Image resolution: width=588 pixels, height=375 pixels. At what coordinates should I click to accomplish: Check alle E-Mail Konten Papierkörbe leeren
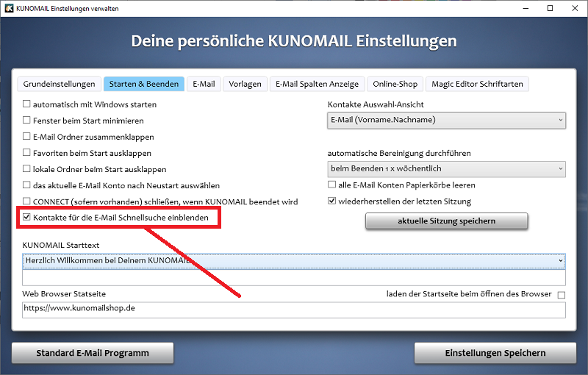click(331, 185)
